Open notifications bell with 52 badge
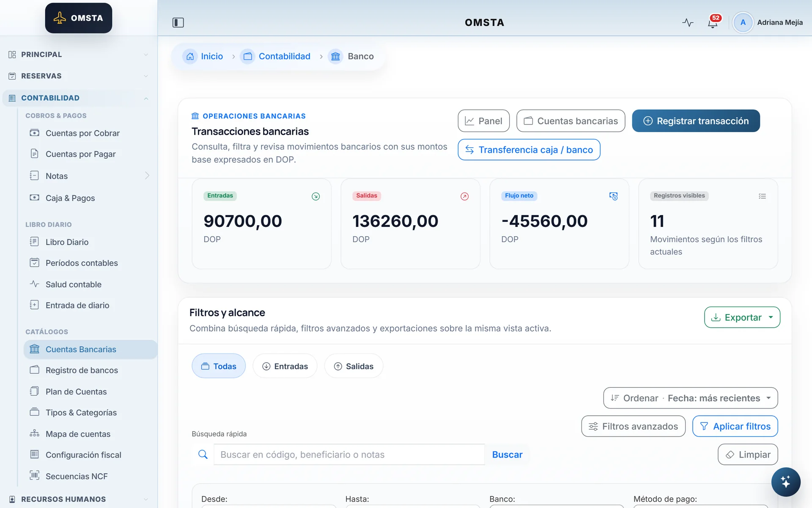 (x=713, y=22)
